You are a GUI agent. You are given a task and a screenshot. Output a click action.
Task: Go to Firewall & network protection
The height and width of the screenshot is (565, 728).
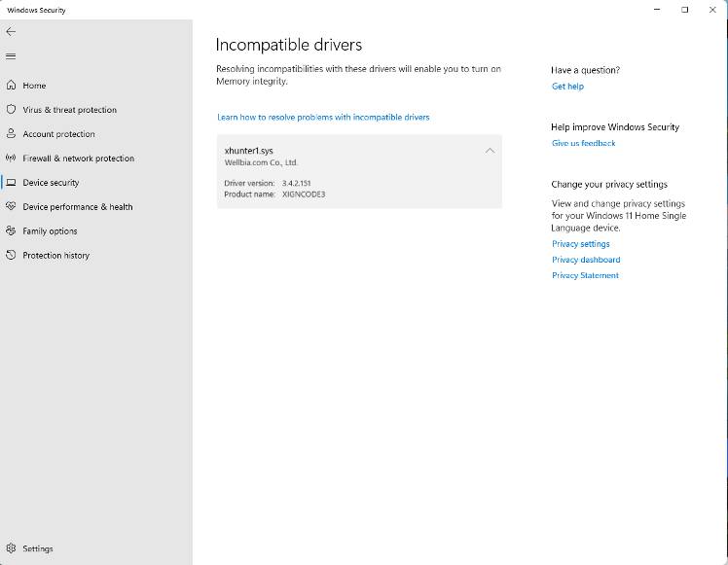pos(78,159)
